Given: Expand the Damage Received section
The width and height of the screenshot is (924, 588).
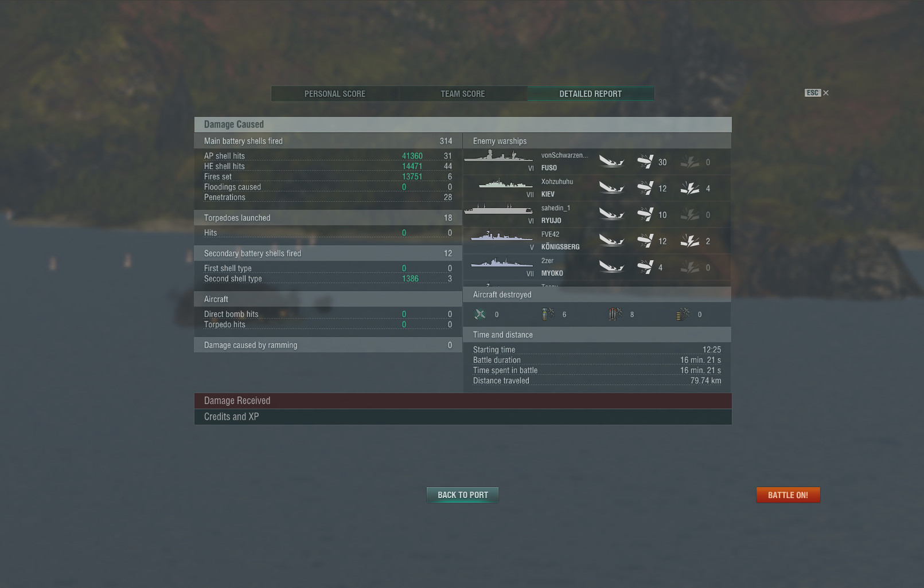Looking at the screenshot, I should point(463,401).
